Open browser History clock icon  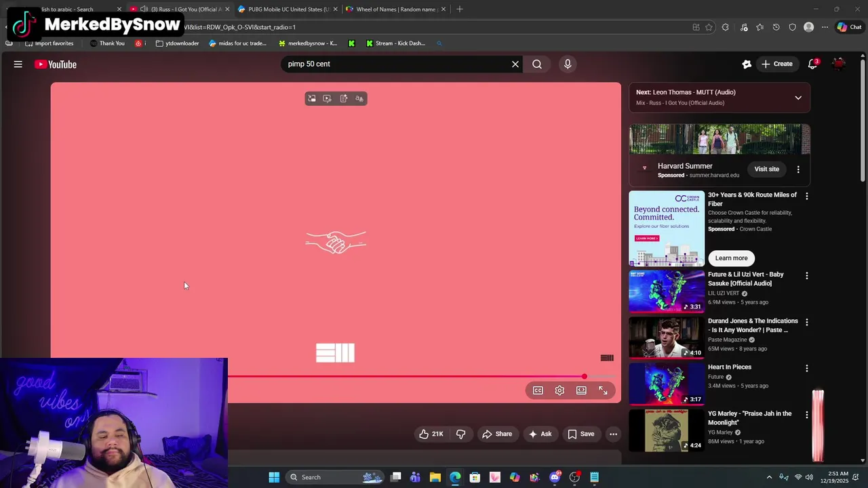click(776, 27)
